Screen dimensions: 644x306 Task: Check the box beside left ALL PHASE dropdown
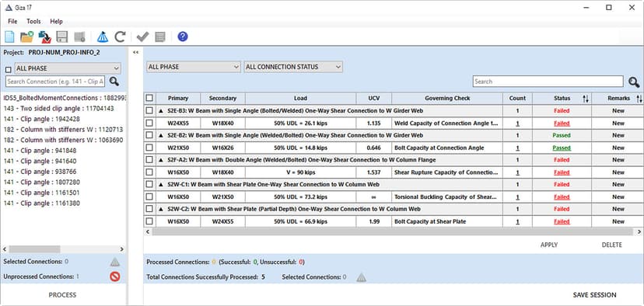pos(9,70)
